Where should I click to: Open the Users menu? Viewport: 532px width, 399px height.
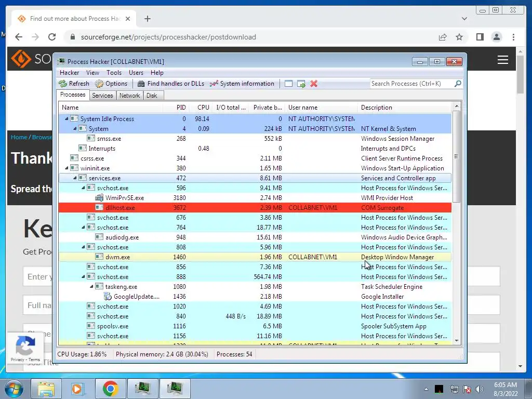coord(136,73)
